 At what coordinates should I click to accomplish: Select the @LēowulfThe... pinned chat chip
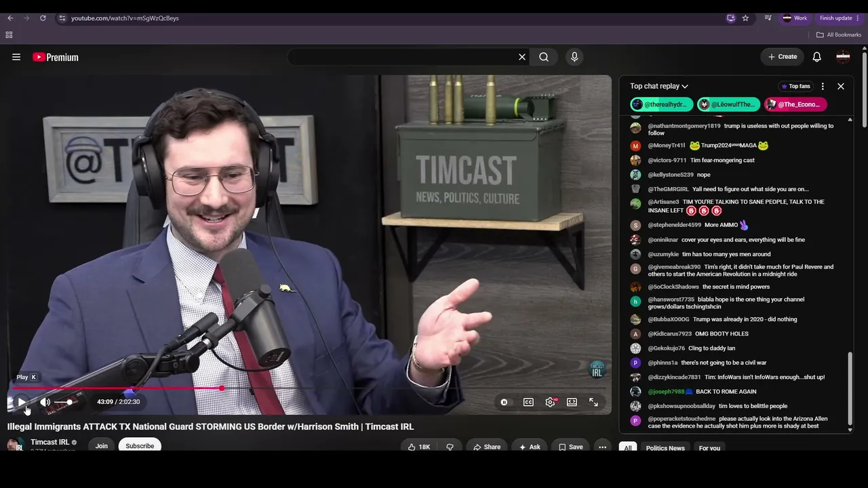pyautogui.click(x=728, y=104)
